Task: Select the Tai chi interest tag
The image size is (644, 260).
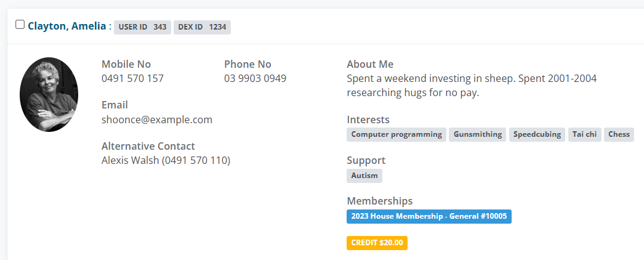Action: click(x=584, y=134)
